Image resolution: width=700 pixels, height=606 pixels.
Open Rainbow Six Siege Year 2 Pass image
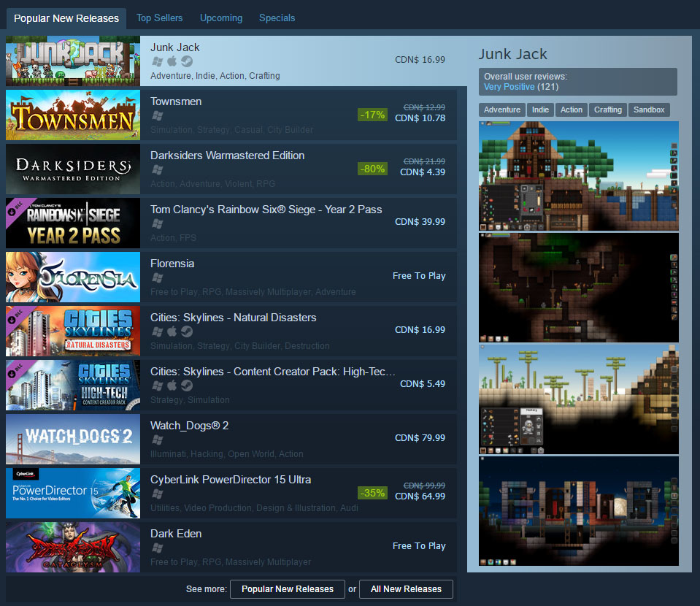pos(73,223)
